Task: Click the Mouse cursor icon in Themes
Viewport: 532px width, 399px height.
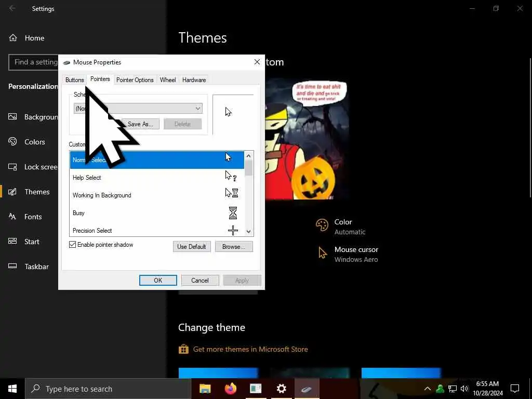Action: click(322, 253)
